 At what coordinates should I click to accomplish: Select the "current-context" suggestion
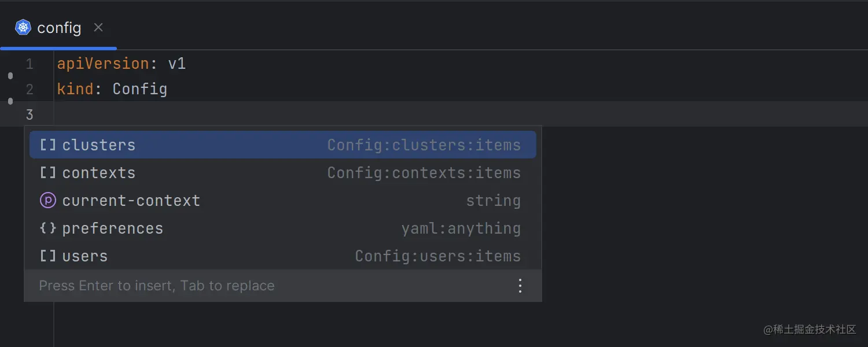[131, 200]
